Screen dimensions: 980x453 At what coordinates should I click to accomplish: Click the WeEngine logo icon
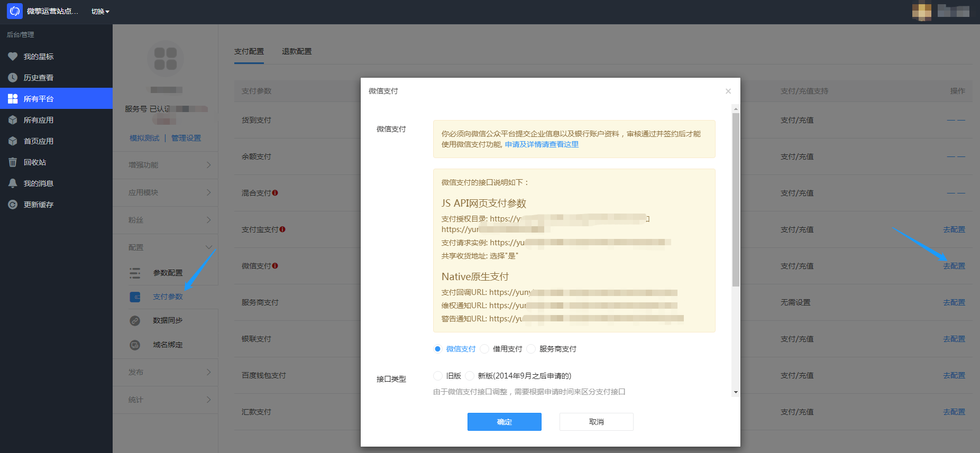point(15,11)
